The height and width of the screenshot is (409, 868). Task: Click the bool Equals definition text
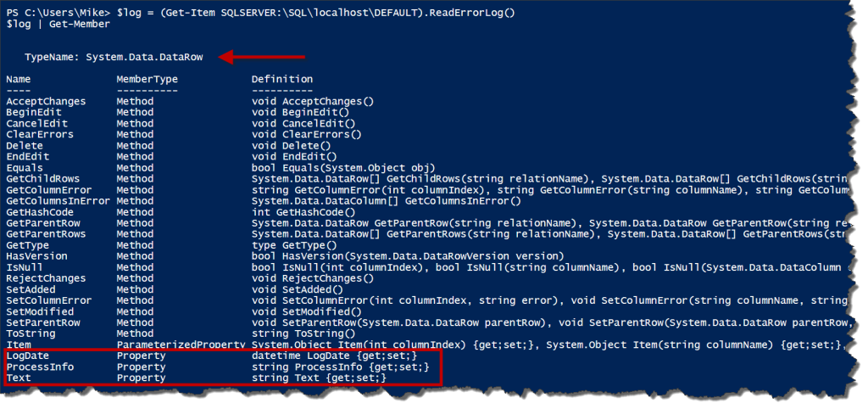pos(343,168)
